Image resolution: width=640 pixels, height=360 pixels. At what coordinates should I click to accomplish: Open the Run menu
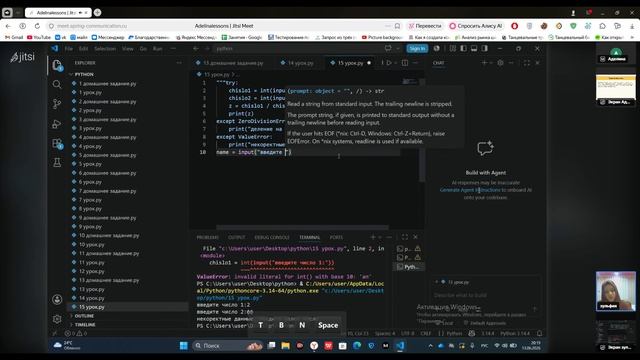pos(157,49)
